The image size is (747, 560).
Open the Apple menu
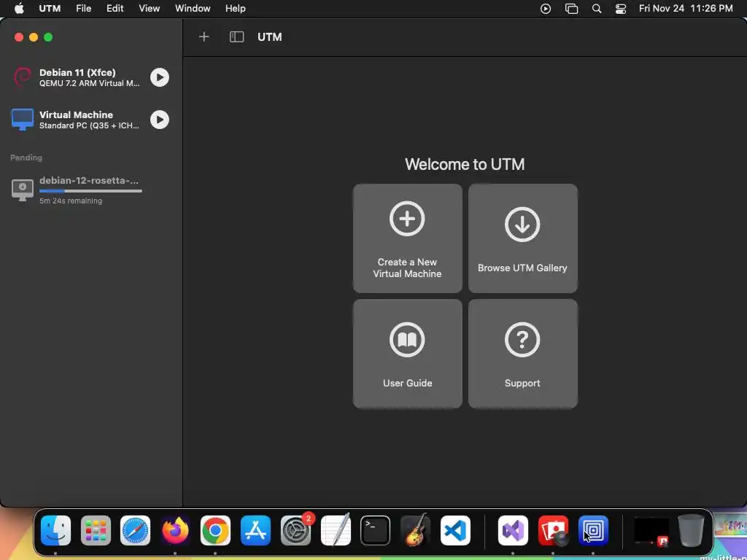(x=19, y=9)
